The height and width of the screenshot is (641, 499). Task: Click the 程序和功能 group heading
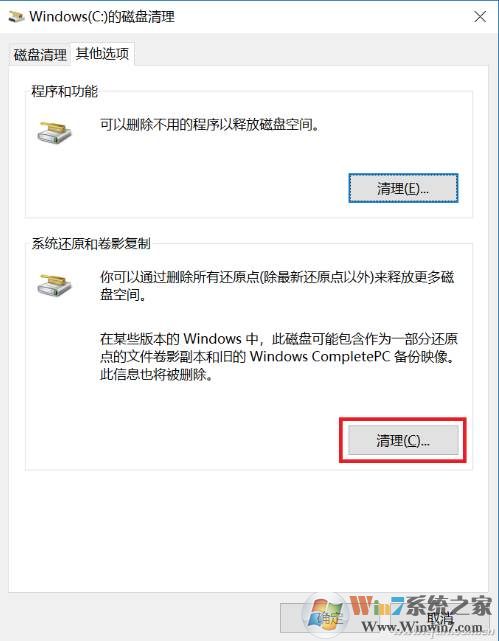(65, 91)
